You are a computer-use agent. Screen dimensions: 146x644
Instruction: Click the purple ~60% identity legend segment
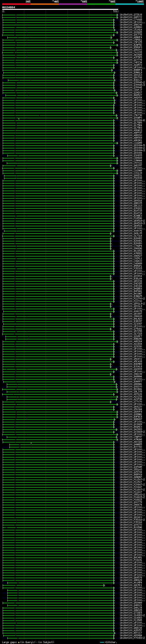point(73,4)
